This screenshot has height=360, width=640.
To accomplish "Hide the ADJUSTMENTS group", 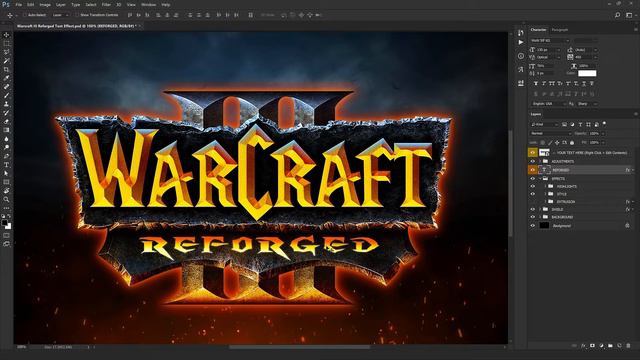I will pos(533,161).
